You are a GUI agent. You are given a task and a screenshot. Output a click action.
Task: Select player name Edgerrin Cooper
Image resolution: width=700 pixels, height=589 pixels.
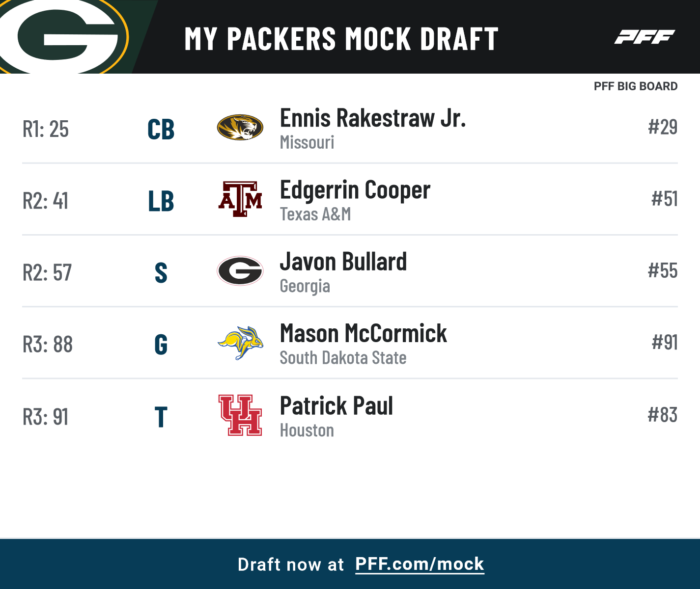coord(355,190)
